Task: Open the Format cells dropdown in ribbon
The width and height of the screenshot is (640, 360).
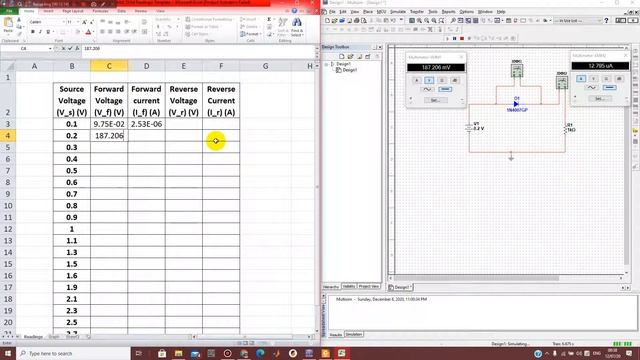Action: pos(250,34)
